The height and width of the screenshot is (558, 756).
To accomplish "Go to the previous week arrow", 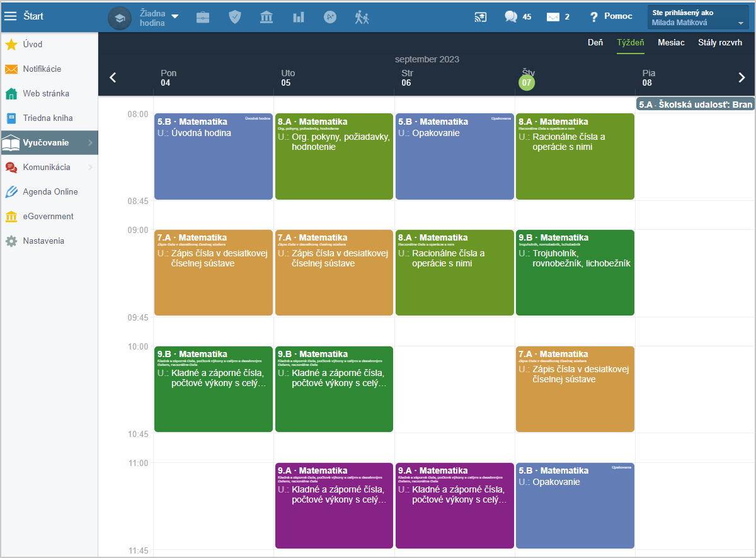I will tap(113, 77).
